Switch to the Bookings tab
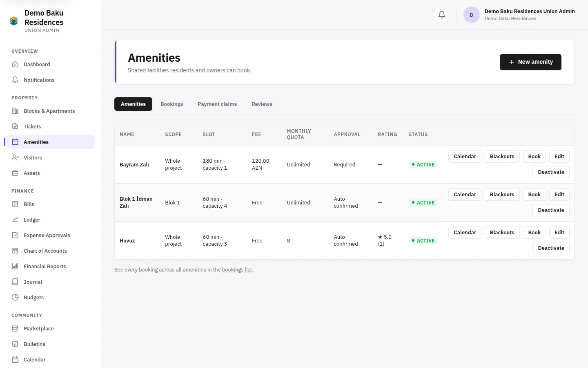 point(171,104)
